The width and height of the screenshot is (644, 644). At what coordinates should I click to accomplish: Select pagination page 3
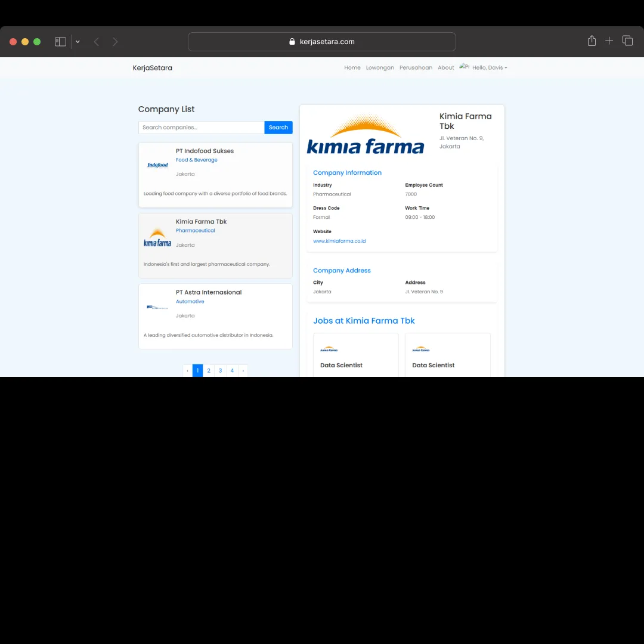click(220, 370)
